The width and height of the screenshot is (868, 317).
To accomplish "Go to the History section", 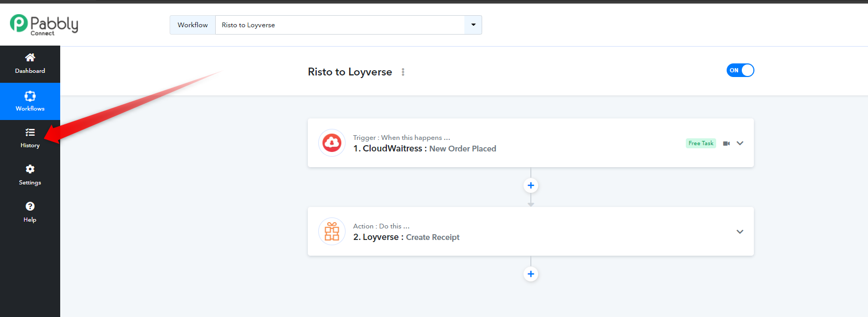I will point(30,138).
